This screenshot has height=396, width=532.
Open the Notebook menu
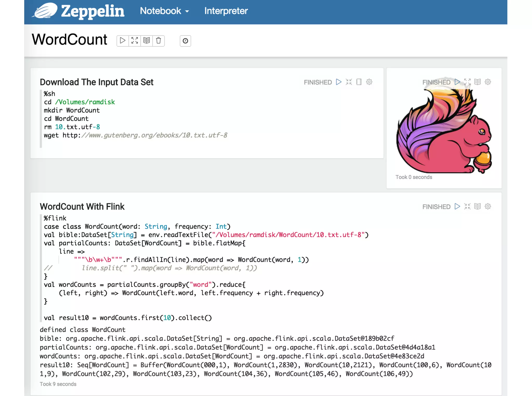click(164, 11)
